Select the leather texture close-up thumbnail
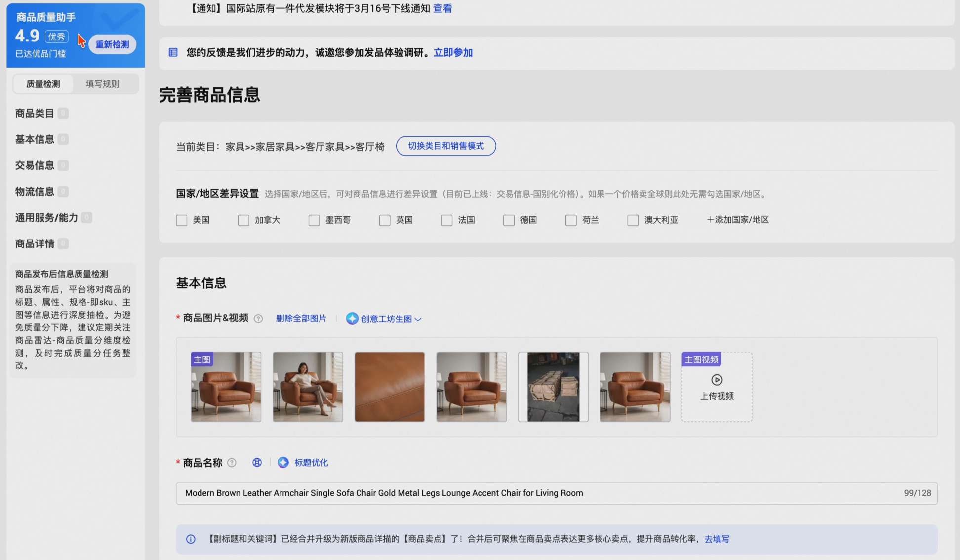The height and width of the screenshot is (560, 960). point(389,387)
